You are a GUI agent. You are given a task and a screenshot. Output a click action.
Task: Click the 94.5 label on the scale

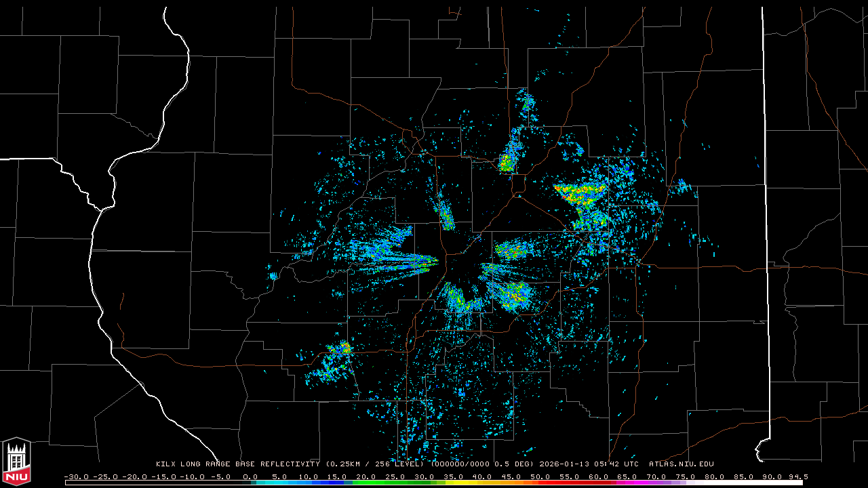pyautogui.click(x=797, y=476)
